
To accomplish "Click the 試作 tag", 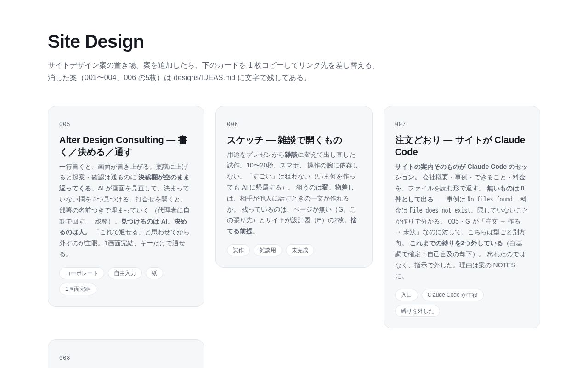I will (x=238, y=250).
